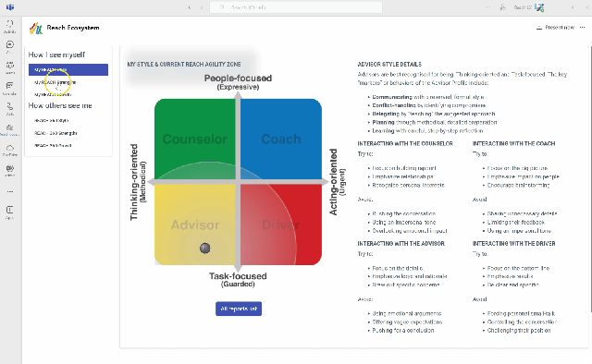Open the Activity feed in Teams sidebar
Screen dimensions: 592x364
(10, 27)
